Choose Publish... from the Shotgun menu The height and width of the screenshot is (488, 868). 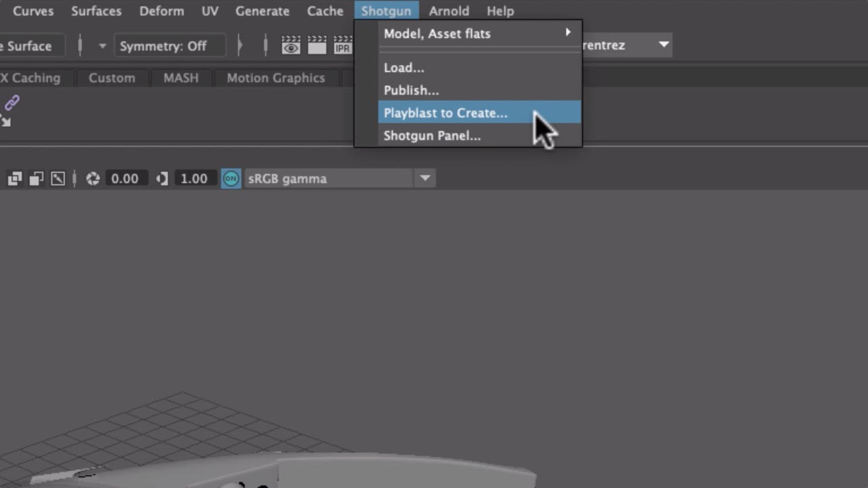click(x=479, y=90)
